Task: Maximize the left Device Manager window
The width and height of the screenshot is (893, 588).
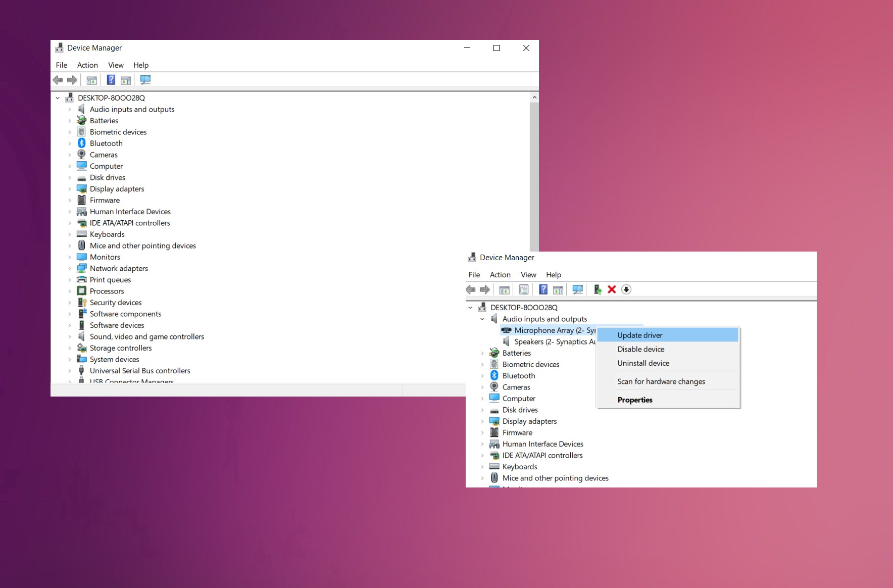Action: [x=497, y=48]
